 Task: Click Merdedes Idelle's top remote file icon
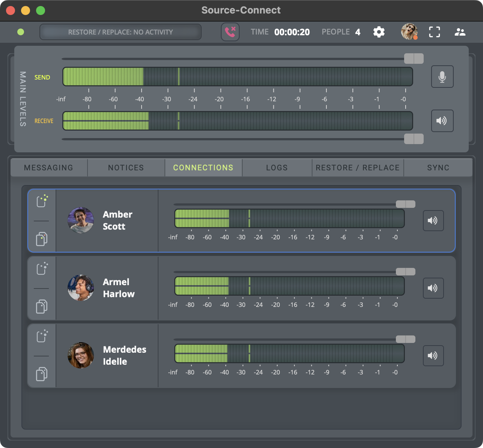(x=42, y=336)
